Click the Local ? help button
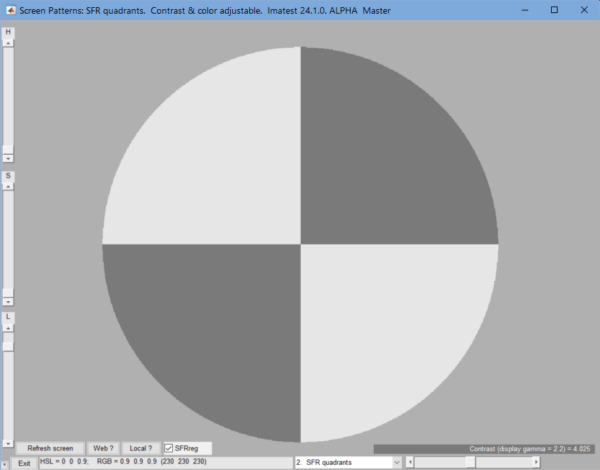The height and width of the screenshot is (470, 600). (141, 448)
